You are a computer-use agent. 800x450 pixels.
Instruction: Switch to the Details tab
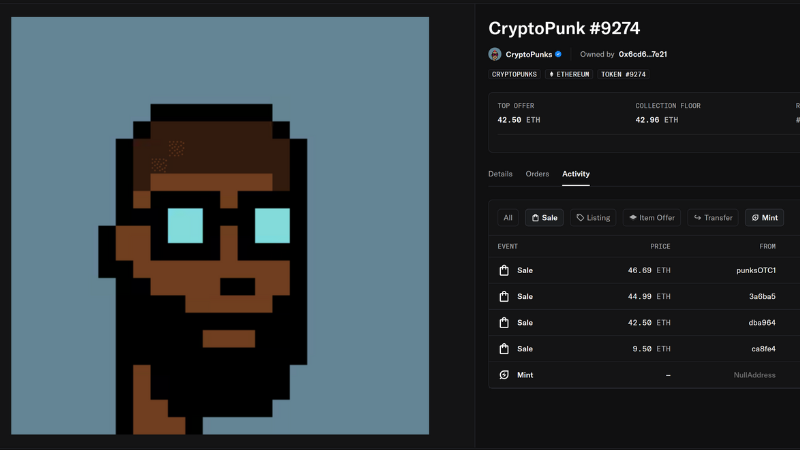click(500, 174)
